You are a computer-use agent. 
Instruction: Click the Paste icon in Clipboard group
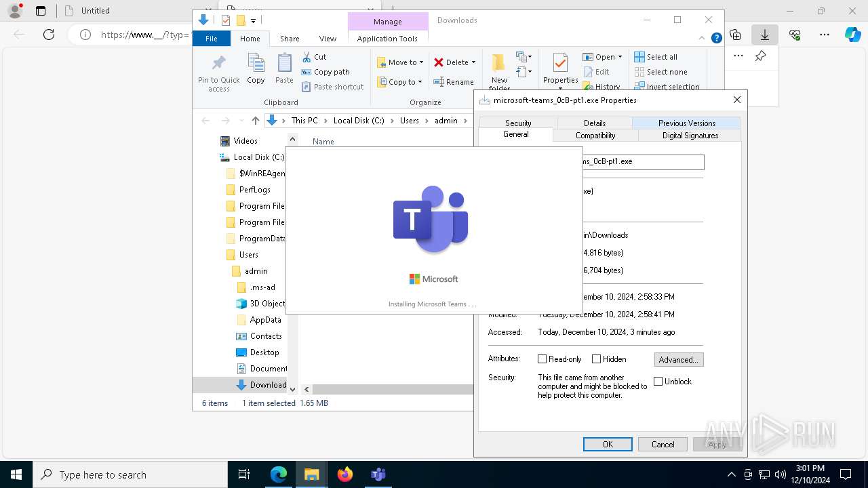pos(284,68)
